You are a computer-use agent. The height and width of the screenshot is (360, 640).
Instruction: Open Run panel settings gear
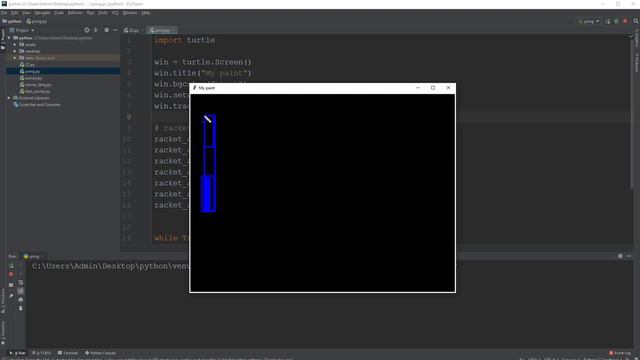pyautogui.click(x=620, y=256)
